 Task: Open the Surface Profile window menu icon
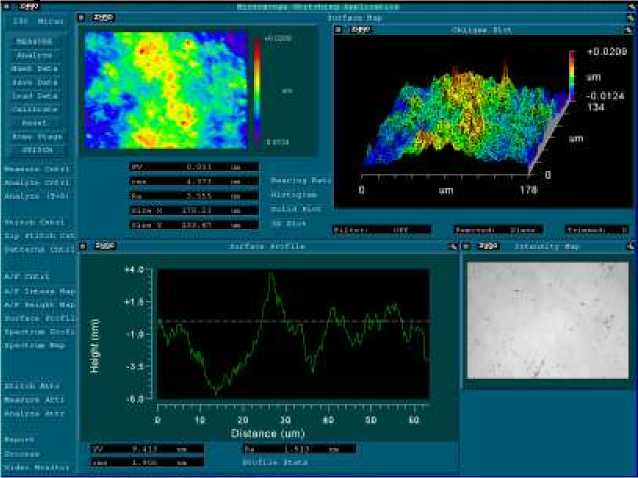[83, 246]
